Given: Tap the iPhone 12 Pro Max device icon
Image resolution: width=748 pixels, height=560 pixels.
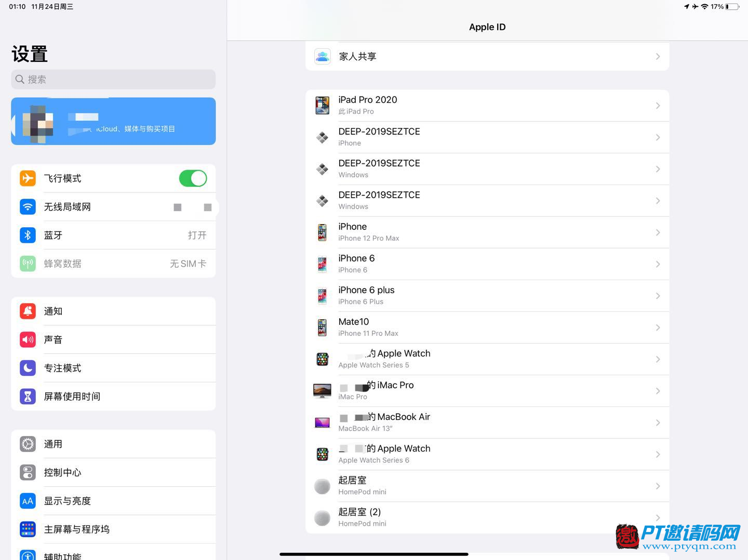Looking at the screenshot, I should coord(323,233).
